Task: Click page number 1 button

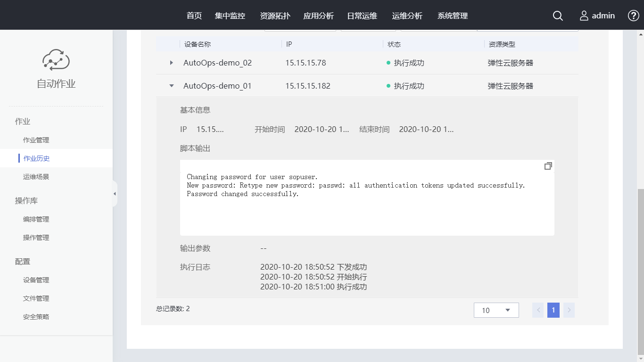Action: click(553, 310)
